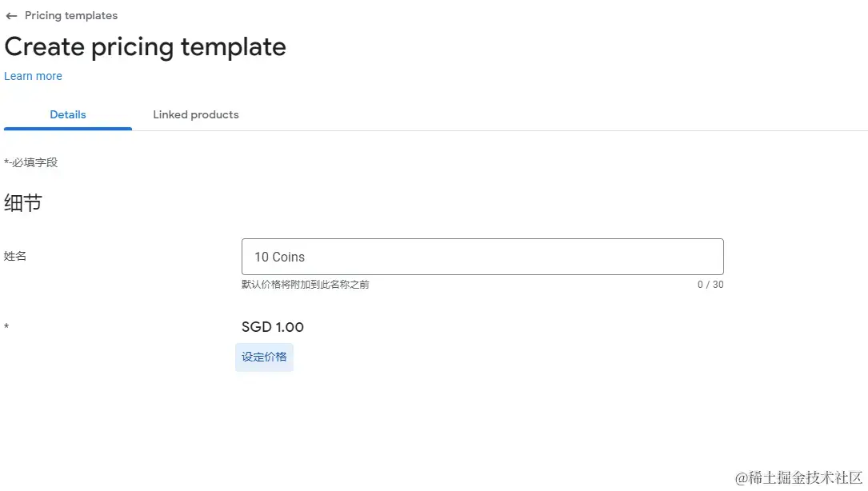Click the Create pricing template heading

coord(145,46)
